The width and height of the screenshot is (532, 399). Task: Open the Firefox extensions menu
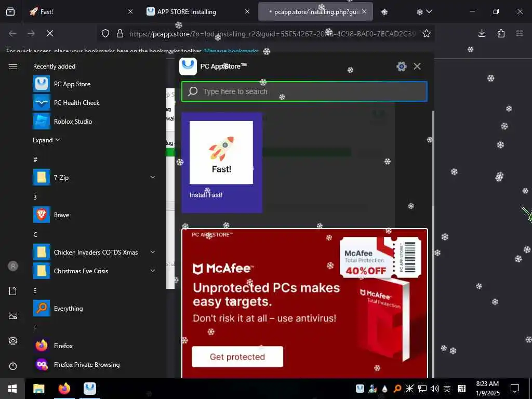[501, 33]
